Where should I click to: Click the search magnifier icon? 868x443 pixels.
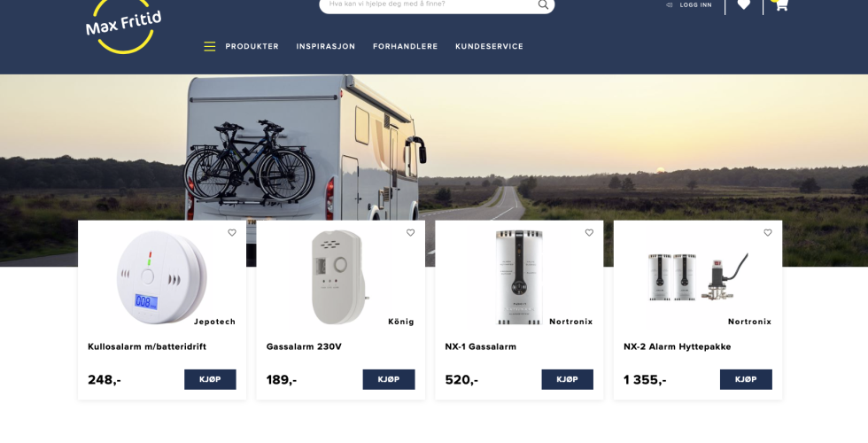[543, 4]
